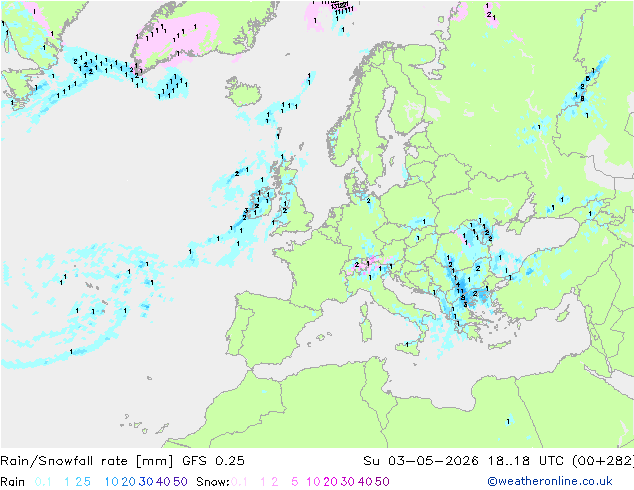
Task: Click the 'Rain' legend label
Action: 13,482
